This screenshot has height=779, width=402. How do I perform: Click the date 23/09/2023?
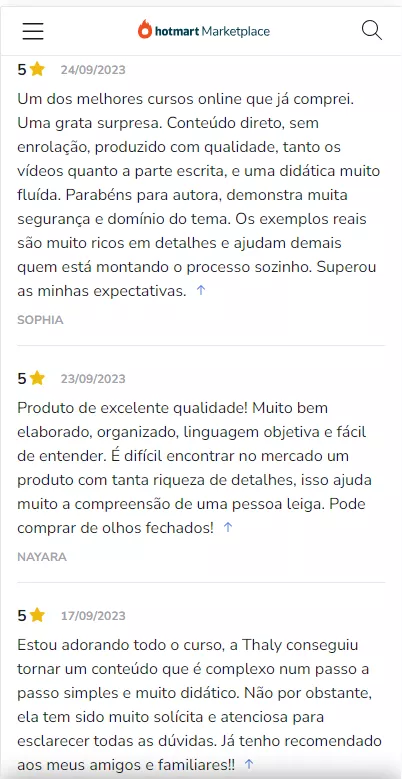93,380
